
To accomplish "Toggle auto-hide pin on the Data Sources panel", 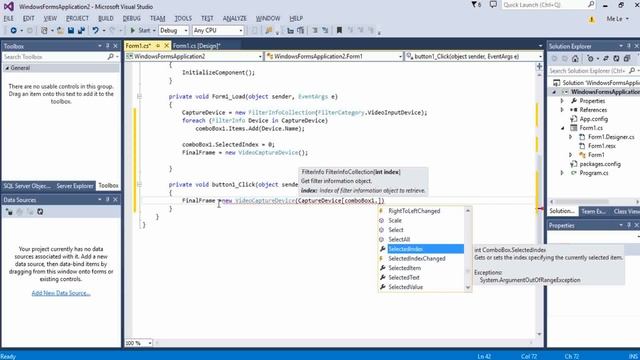I will pyautogui.click(x=108, y=200).
